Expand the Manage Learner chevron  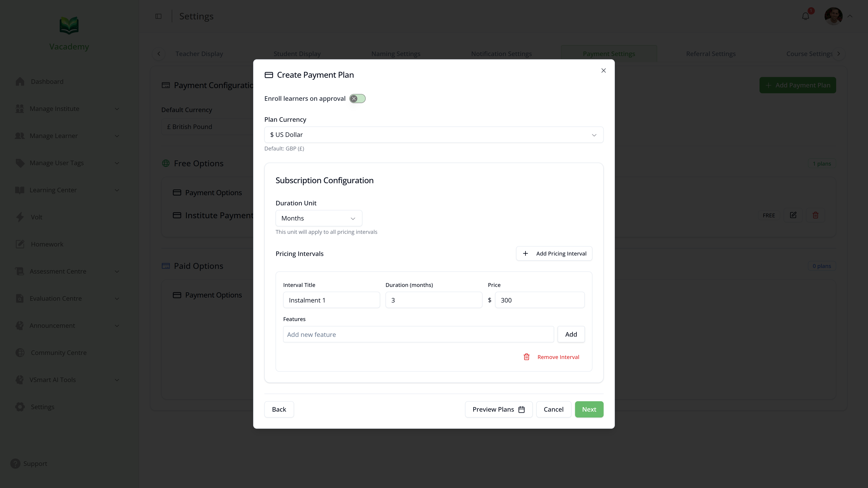click(117, 136)
